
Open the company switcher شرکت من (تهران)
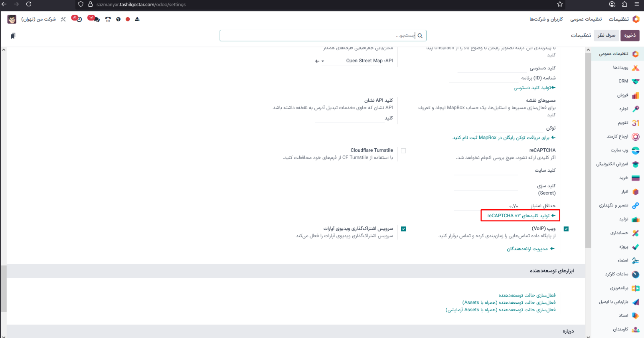pyautogui.click(x=39, y=19)
